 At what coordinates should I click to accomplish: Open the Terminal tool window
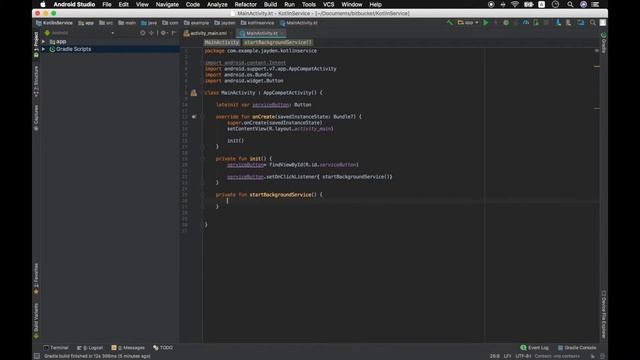pos(56,348)
